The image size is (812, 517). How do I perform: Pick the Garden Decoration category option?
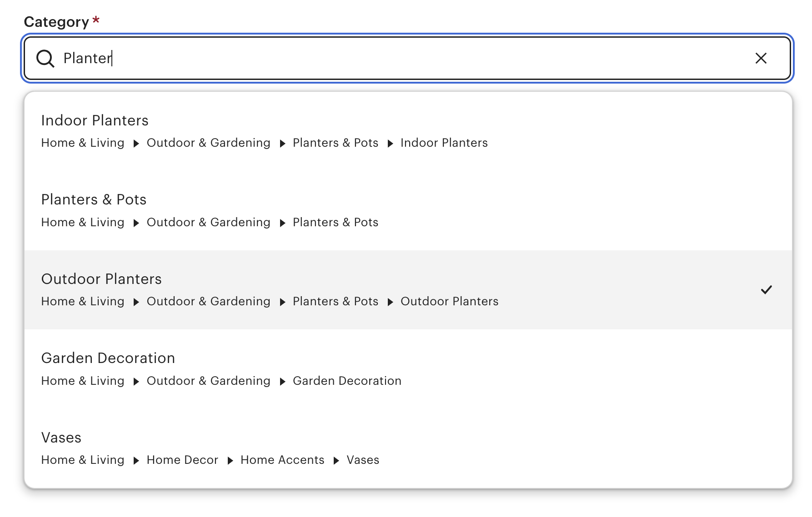(x=408, y=369)
